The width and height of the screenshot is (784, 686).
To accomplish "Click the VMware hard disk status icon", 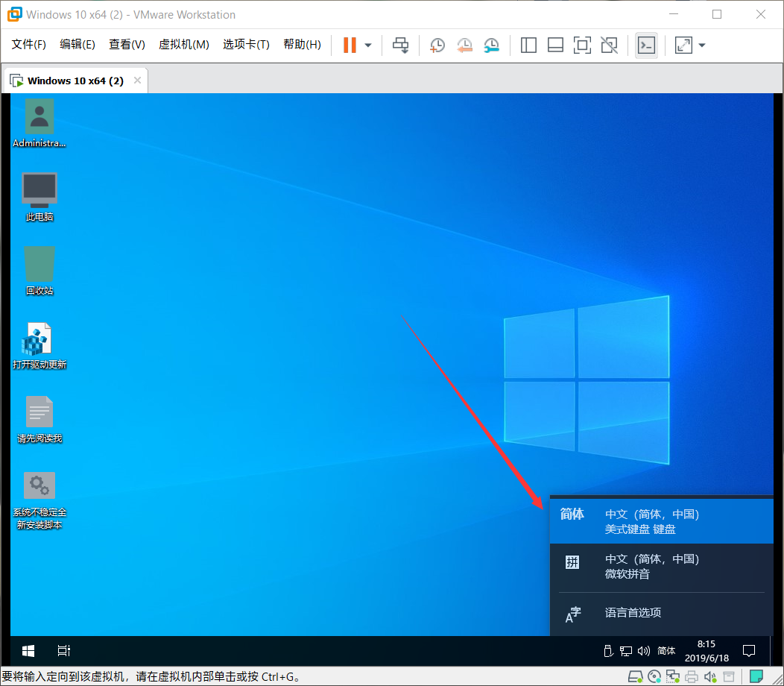I will pos(635,677).
